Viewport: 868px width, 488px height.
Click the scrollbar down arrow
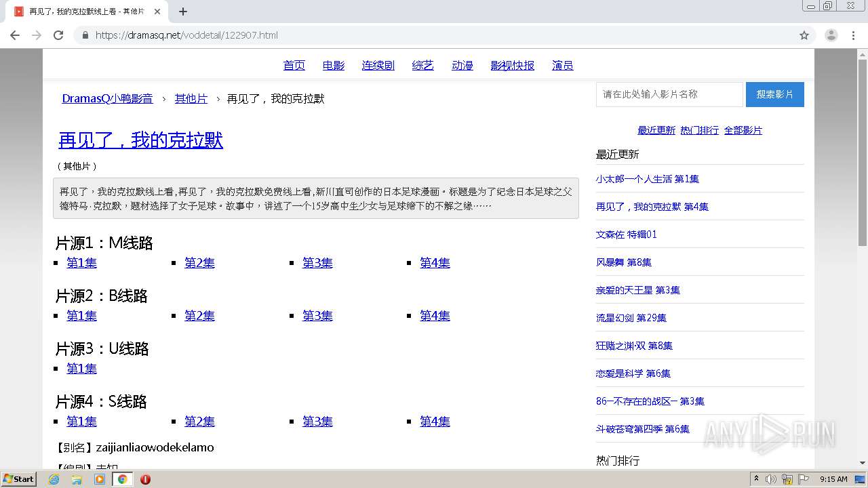click(x=863, y=463)
